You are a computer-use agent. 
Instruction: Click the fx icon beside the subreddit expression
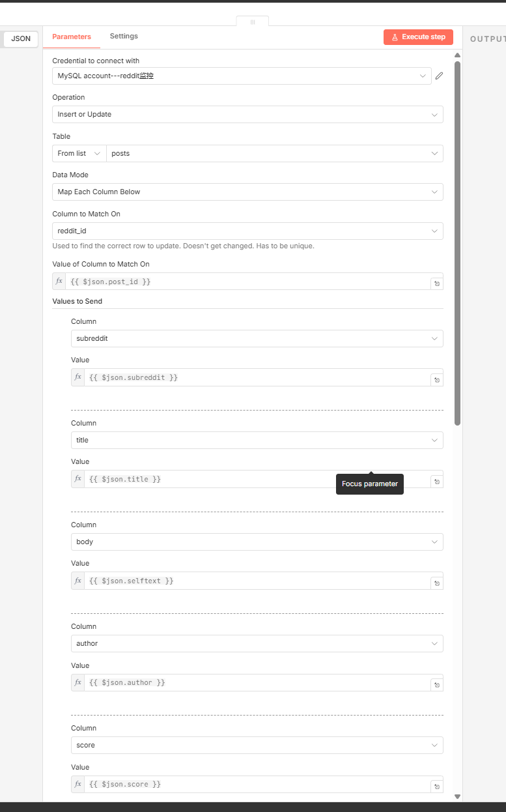point(78,377)
